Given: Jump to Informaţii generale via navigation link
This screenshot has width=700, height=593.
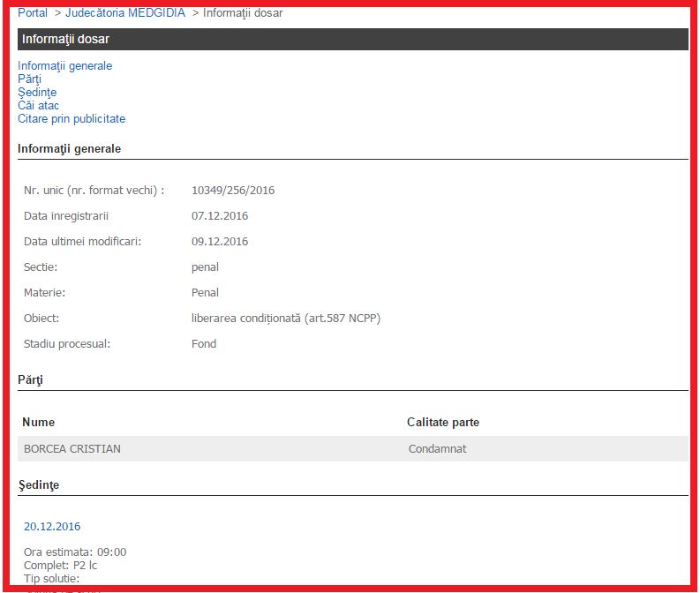Looking at the screenshot, I should 64,66.
